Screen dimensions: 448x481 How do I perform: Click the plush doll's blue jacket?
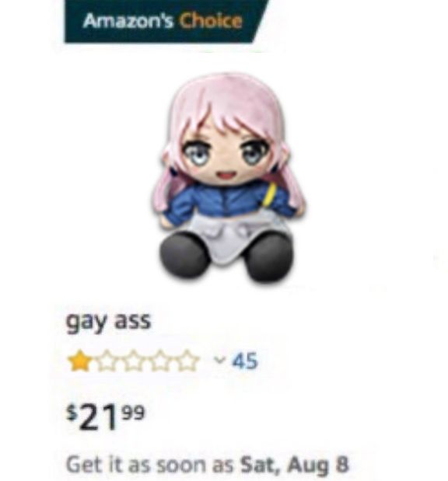pyautogui.click(x=229, y=201)
